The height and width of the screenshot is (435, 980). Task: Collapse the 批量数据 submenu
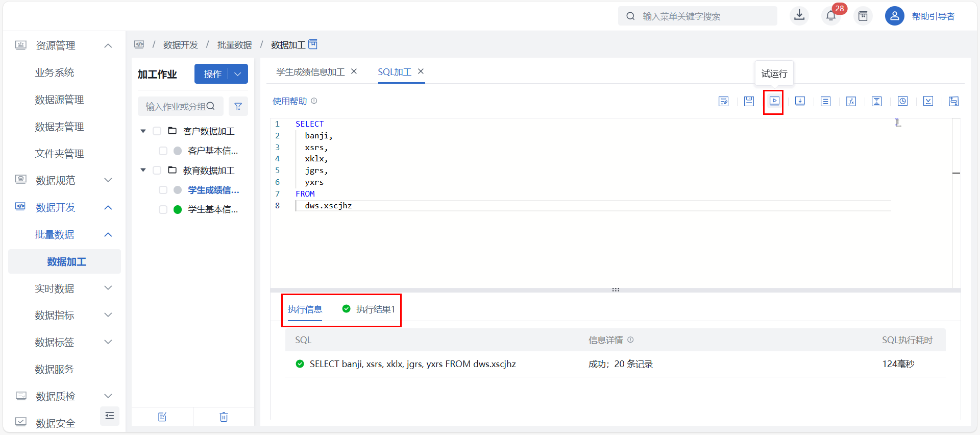(108, 234)
